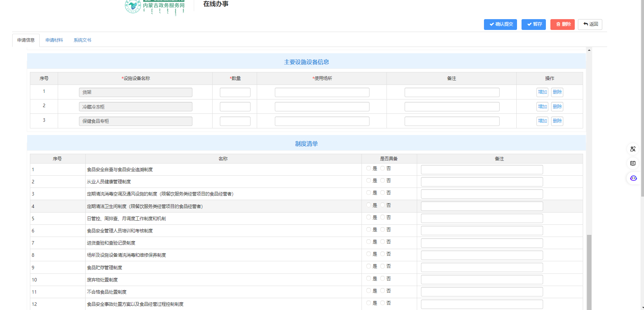This screenshot has width=644, height=310.
Task: Click the 内蒙古政务服务网 logo
Action: (x=155, y=6)
